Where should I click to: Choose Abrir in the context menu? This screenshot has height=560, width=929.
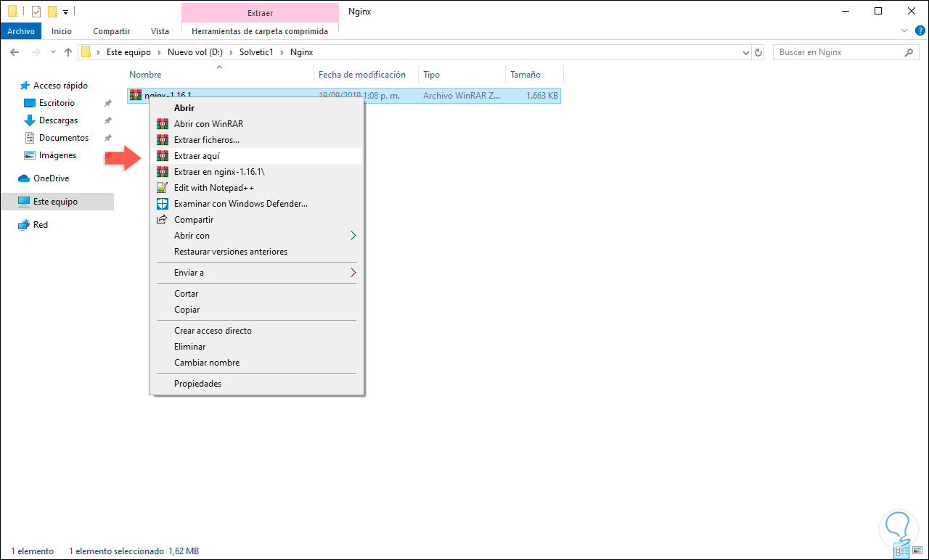coord(257,108)
